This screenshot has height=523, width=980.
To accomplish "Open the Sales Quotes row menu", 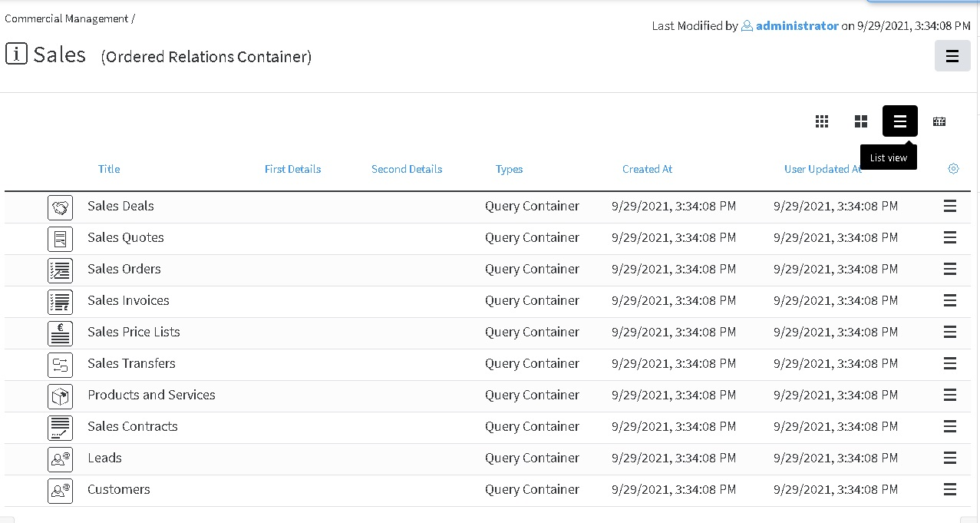I will click(949, 238).
